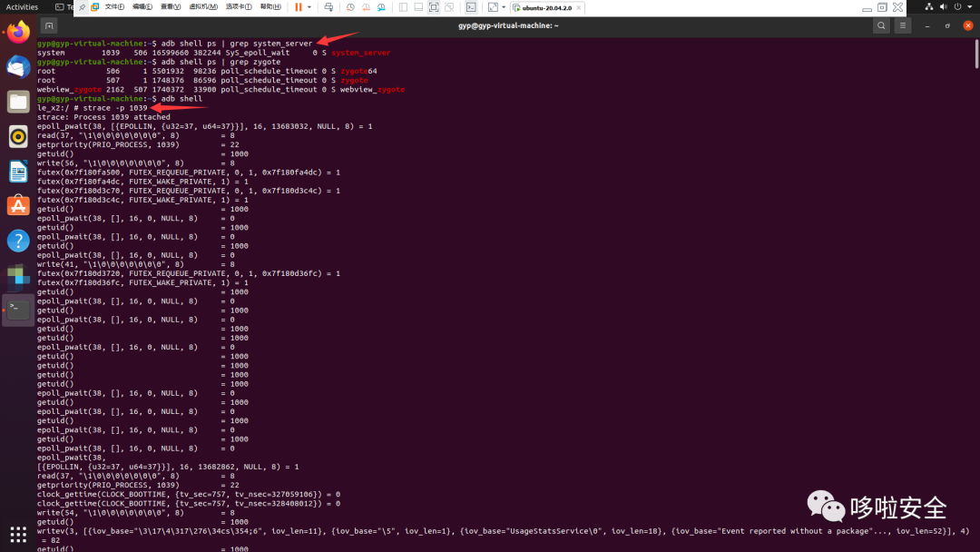
Task: Click the Terminal icon in the dock
Action: [18, 310]
